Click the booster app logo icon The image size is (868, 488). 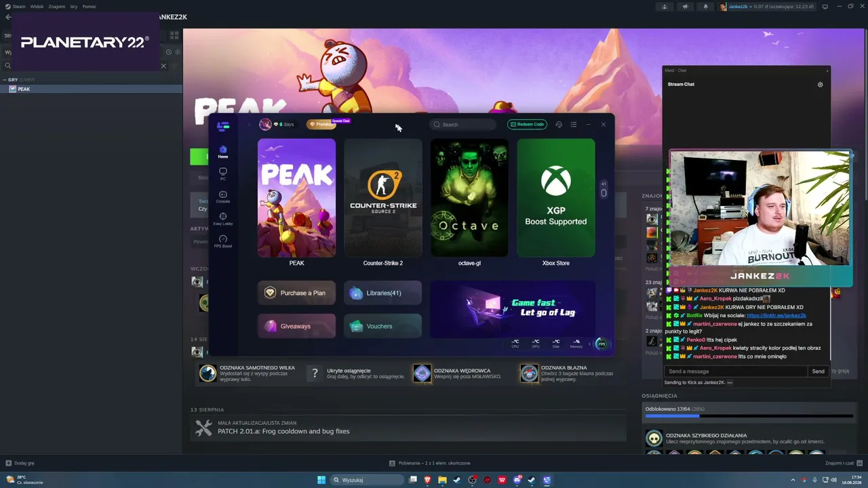tap(223, 126)
